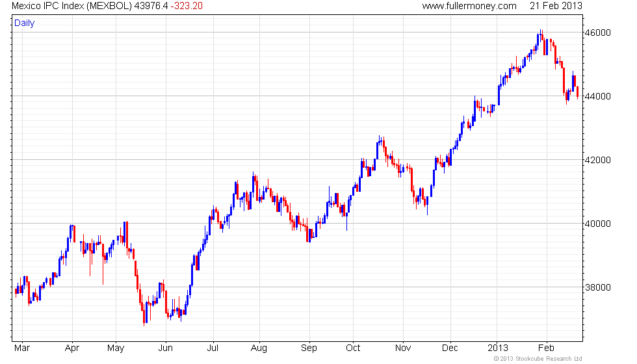Screen dimensions: 637x364
Task: Click the Mar label on time axis
Action: pyautogui.click(x=22, y=348)
